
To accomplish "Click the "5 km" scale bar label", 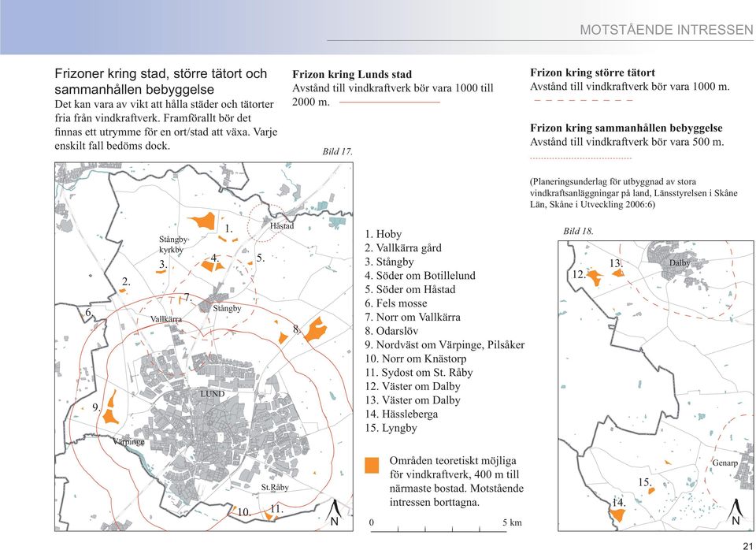I will tap(513, 522).
